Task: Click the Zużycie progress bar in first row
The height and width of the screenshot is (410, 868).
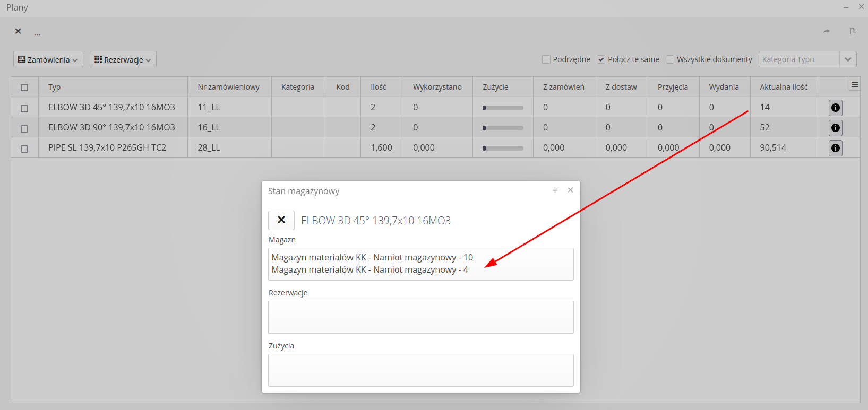Action: tap(502, 108)
